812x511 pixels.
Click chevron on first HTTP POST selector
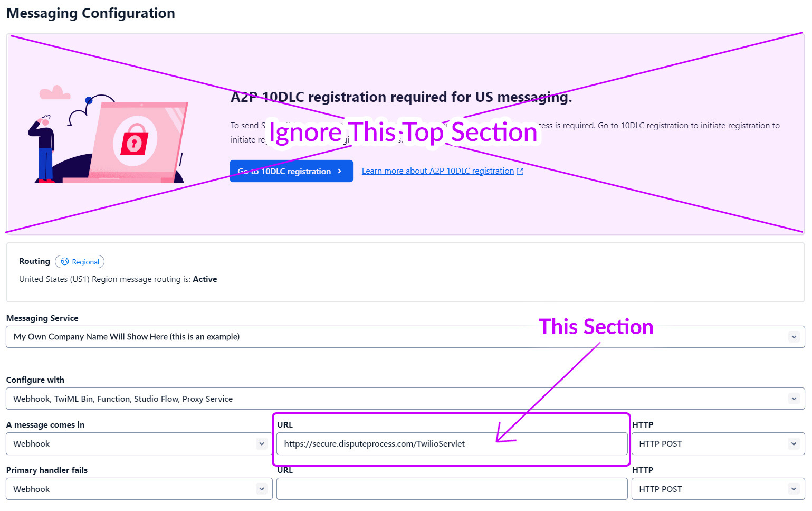[794, 444]
